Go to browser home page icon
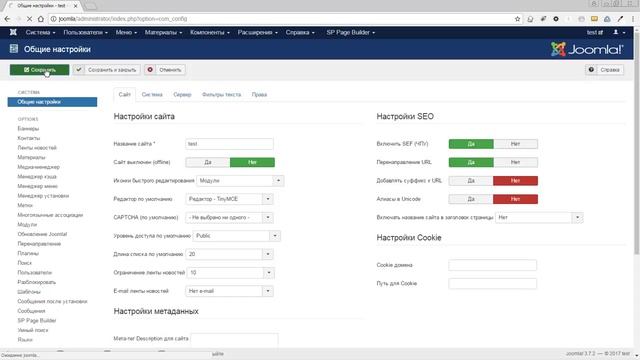 click(41, 19)
